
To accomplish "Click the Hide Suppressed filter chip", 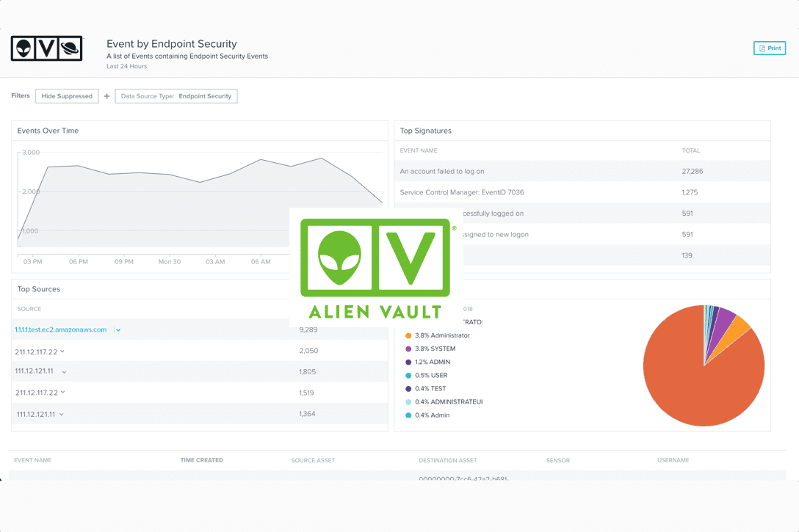I will pyautogui.click(x=67, y=96).
